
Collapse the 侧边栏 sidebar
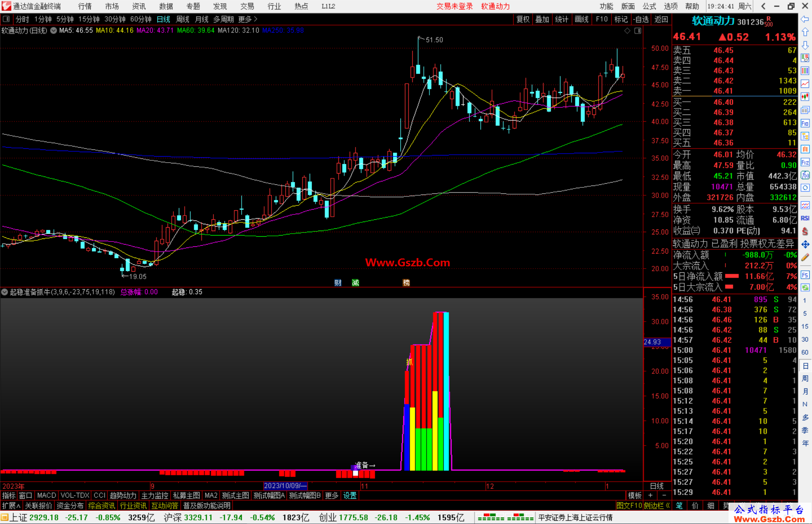click(657, 506)
